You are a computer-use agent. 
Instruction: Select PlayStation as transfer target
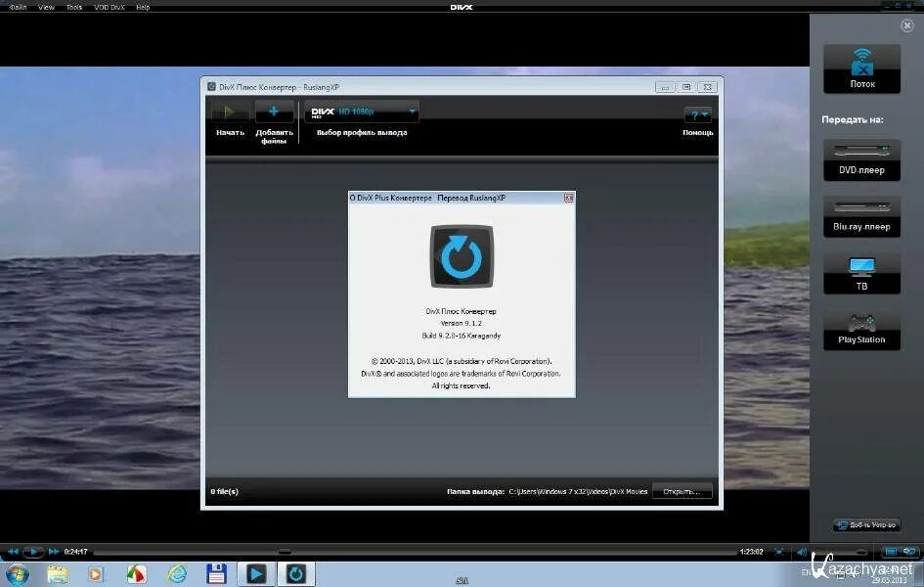(861, 330)
